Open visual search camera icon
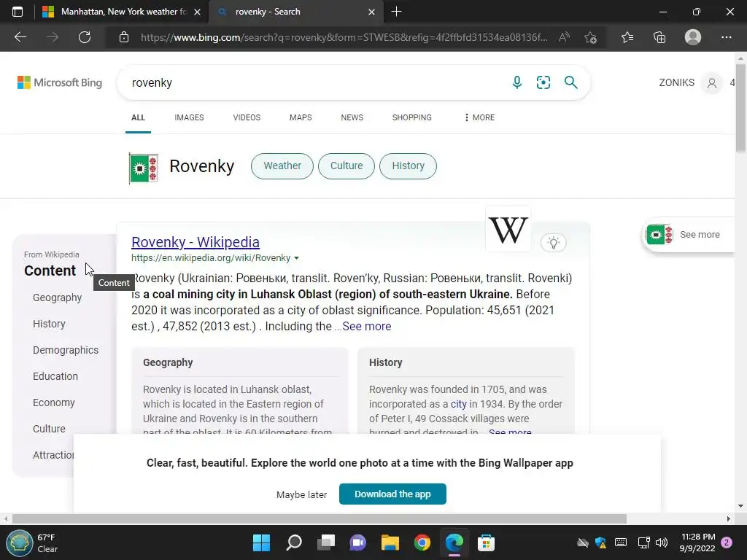747x560 pixels. click(543, 82)
